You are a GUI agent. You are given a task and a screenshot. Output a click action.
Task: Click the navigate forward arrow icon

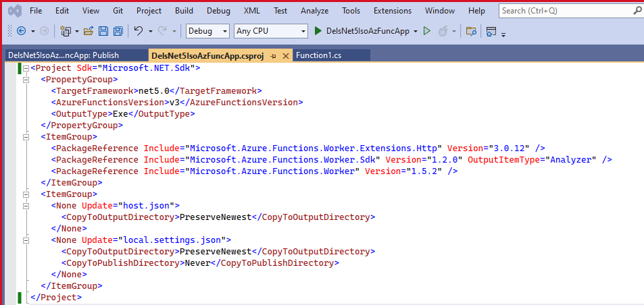coord(45,31)
